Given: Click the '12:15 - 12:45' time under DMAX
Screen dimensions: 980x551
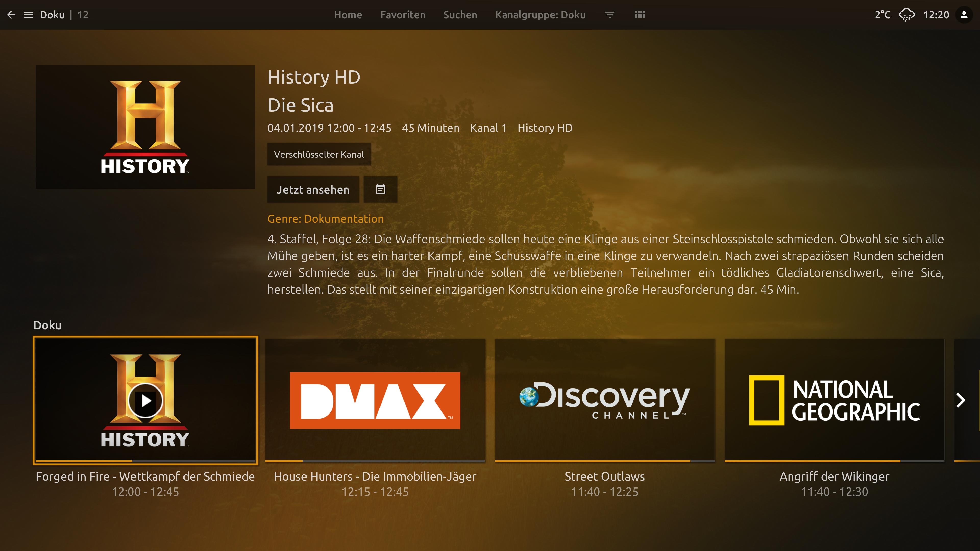Looking at the screenshot, I should click(x=375, y=492).
